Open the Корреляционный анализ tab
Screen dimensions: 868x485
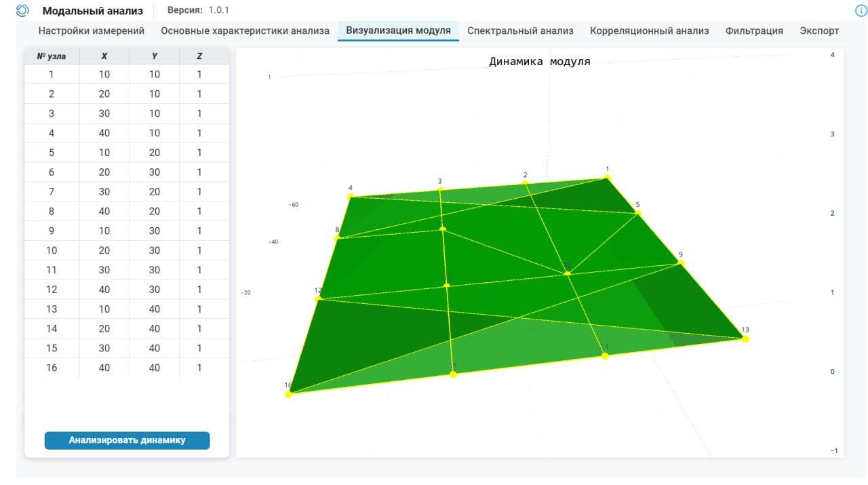pyautogui.click(x=649, y=31)
